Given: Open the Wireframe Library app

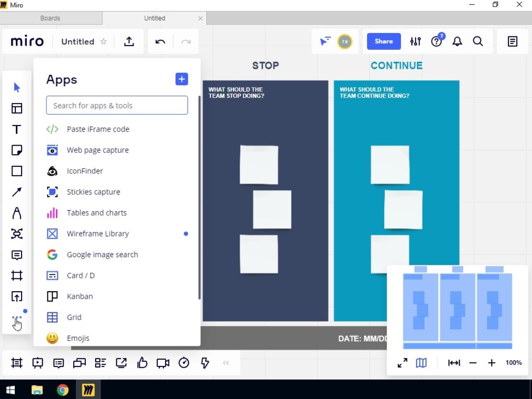Looking at the screenshot, I should (x=117, y=234).
